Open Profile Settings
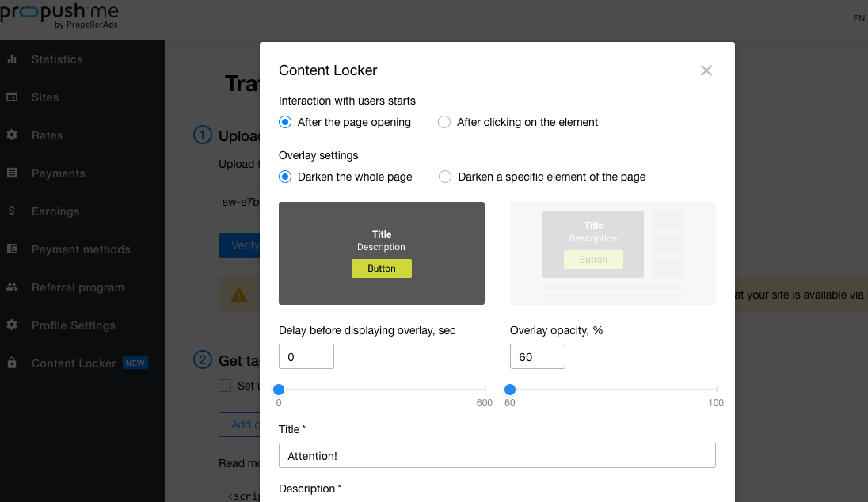The height and width of the screenshot is (502, 868). 74,325
